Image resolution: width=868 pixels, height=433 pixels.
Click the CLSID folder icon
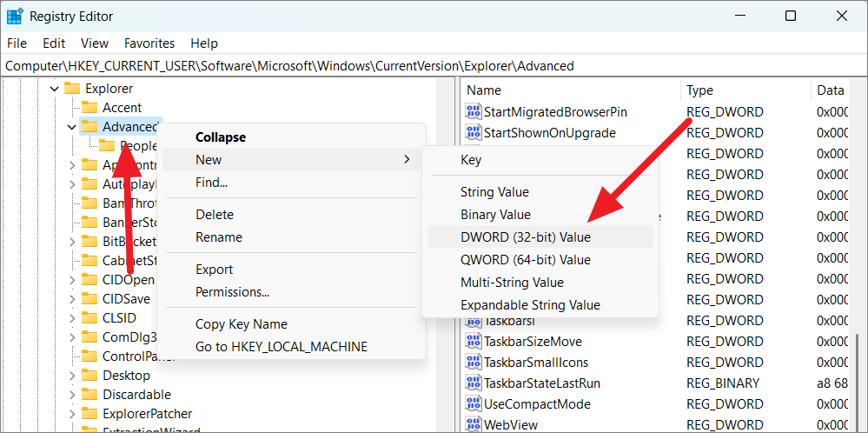[89, 318]
